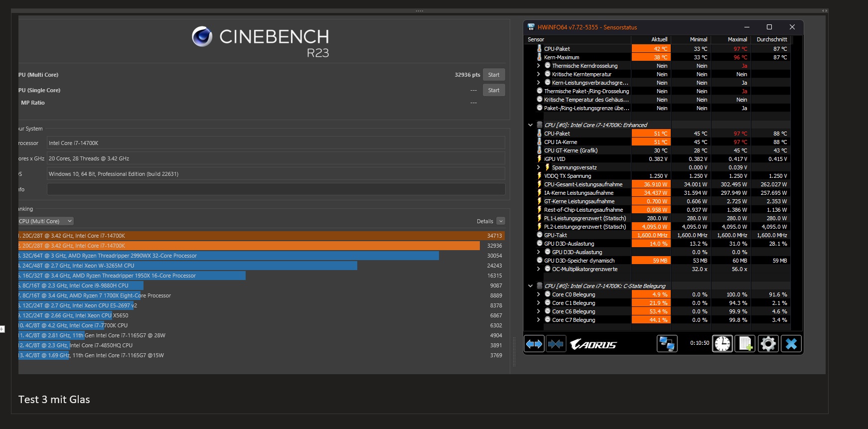The width and height of the screenshot is (868, 429).
Task: Collapse the C-State Belegung section
Action: 530,286
